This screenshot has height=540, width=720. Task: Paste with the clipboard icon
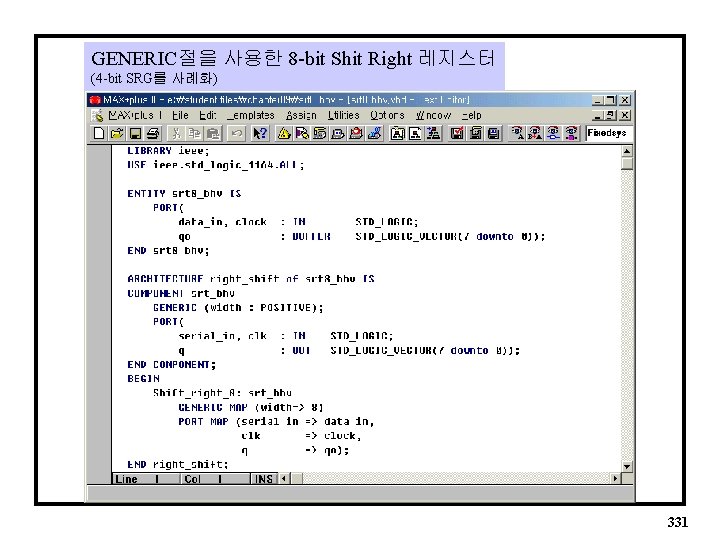tap(213, 133)
